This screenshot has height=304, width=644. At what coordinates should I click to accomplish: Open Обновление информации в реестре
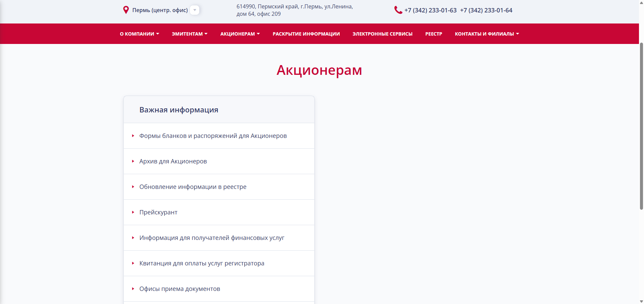point(193,187)
